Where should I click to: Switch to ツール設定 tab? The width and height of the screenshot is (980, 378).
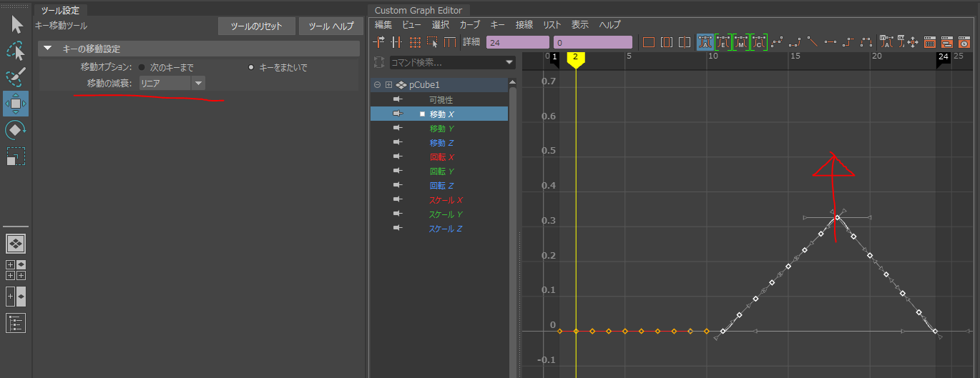61,10
